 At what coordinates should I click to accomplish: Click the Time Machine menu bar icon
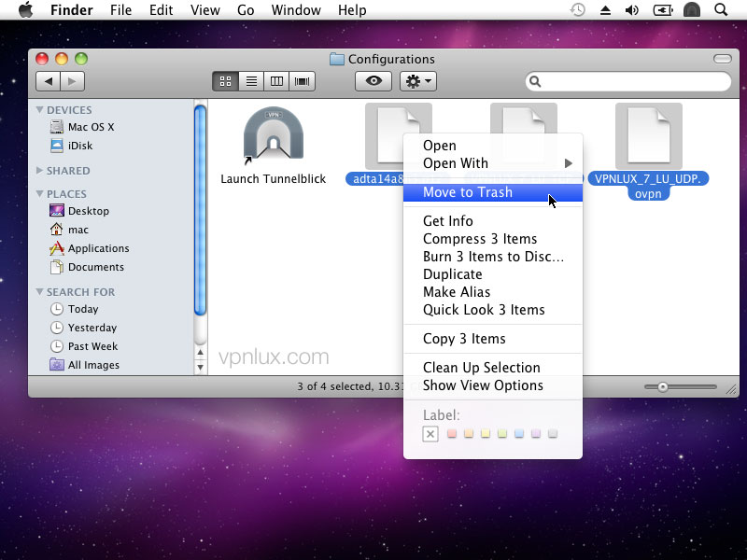pyautogui.click(x=577, y=9)
